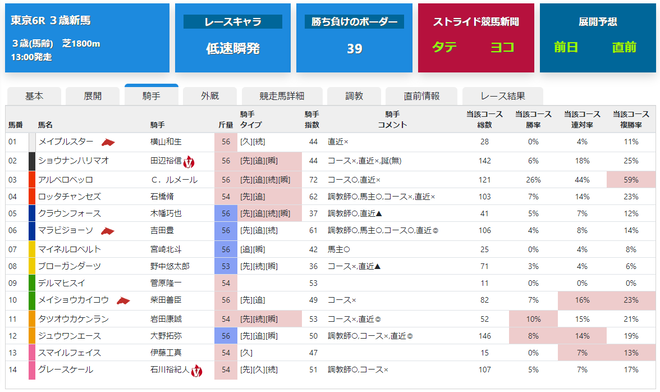Open the 基本 tab
Screen dimensions: 660x392
(x=34, y=96)
